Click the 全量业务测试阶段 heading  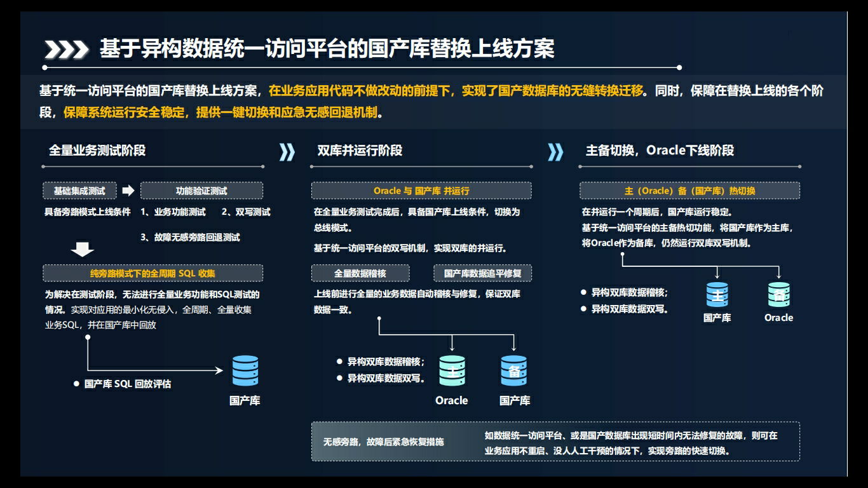click(x=97, y=151)
